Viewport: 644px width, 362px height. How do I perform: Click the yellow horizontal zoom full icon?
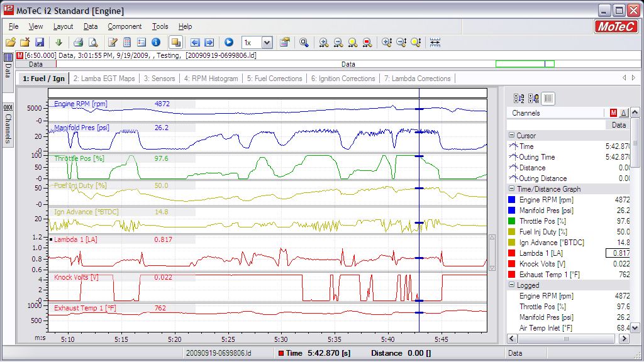click(352, 42)
